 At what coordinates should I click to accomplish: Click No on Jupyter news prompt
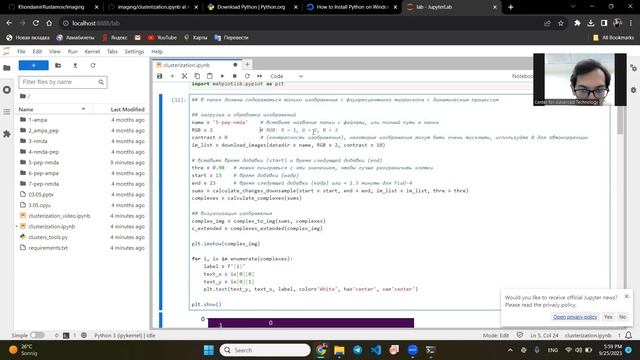click(x=622, y=317)
